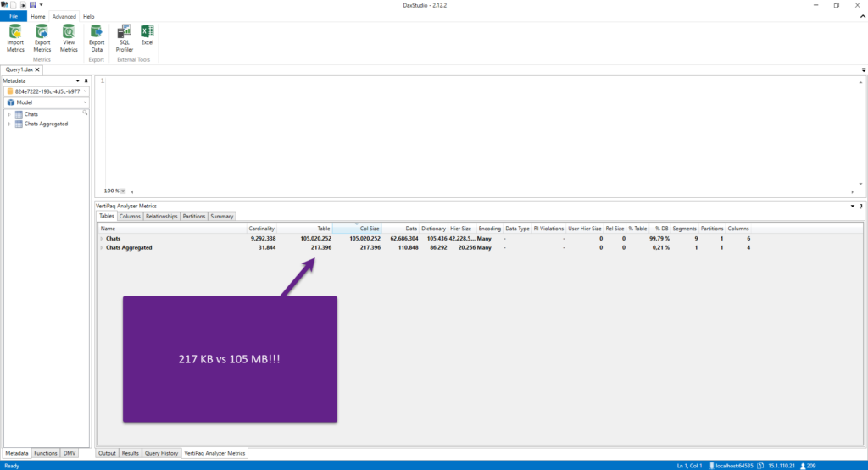Switch to the Home ribbon tab

pyautogui.click(x=37, y=17)
